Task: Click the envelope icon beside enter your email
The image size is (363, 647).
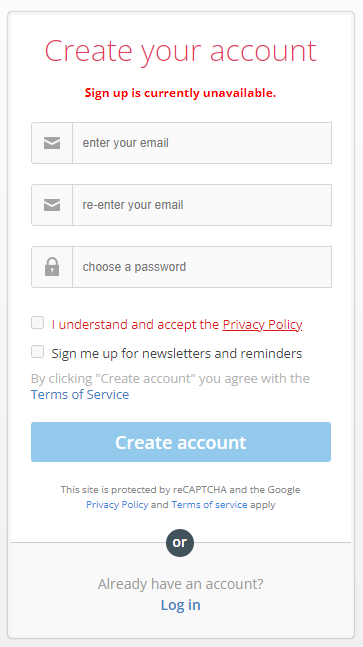Action: 52,143
